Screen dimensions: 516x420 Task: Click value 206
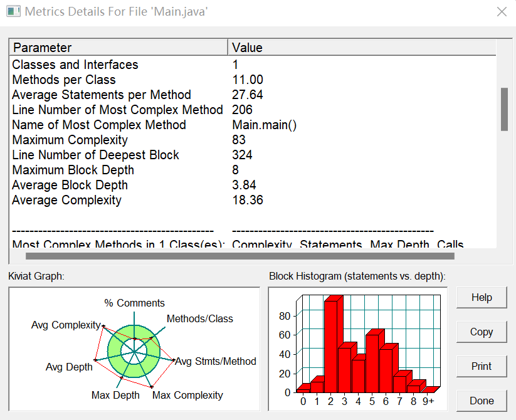(242, 110)
